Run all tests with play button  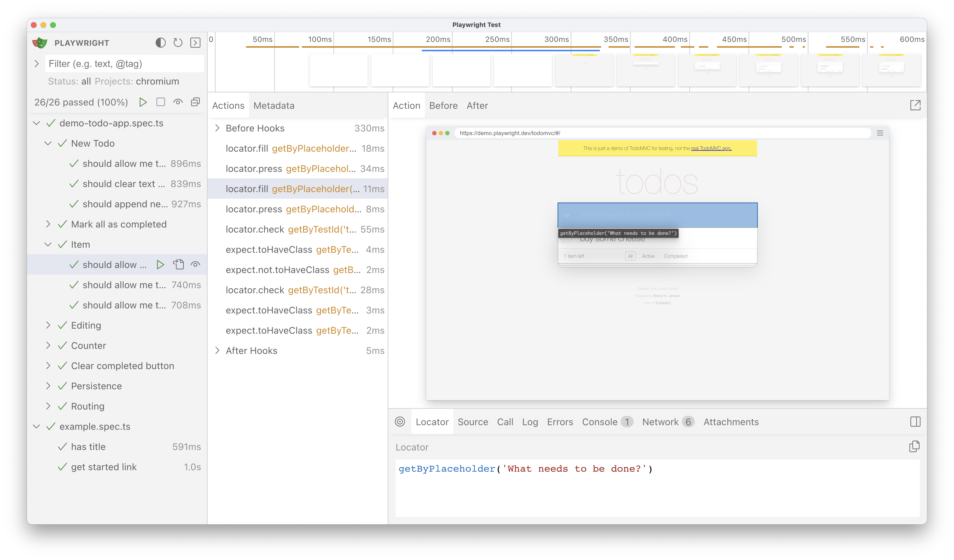pyautogui.click(x=143, y=102)
